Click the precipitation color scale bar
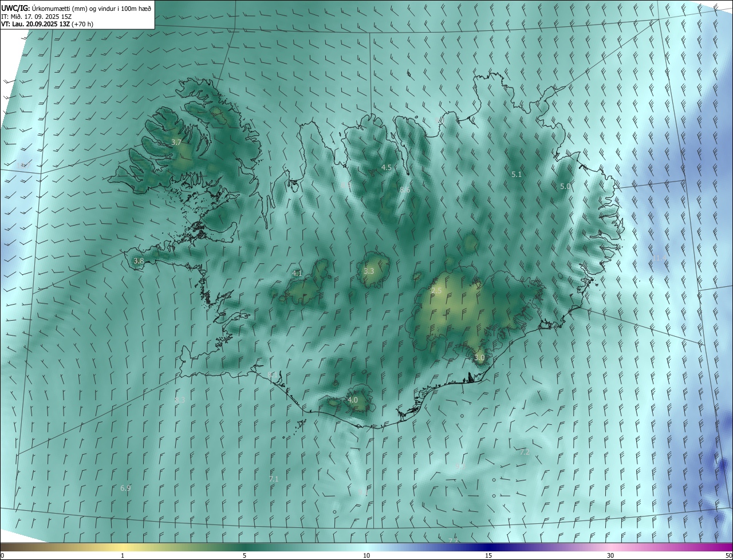The image size is (733, 560). pos(366,547)
